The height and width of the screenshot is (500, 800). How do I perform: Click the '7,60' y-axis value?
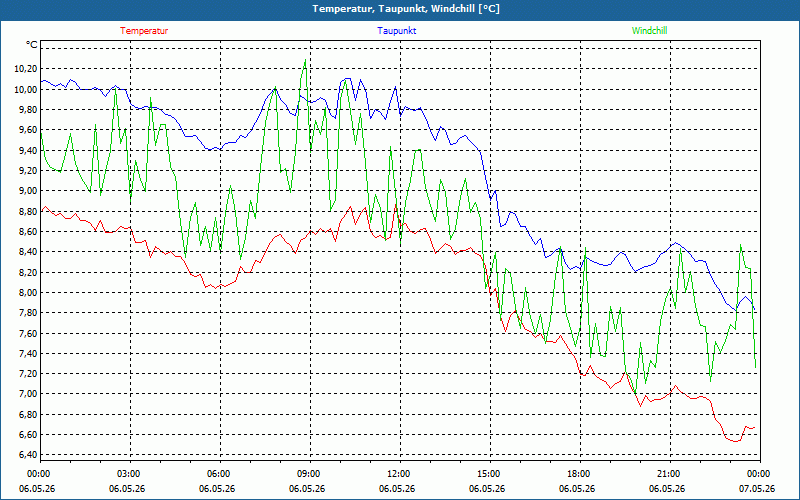coord(29,333)
